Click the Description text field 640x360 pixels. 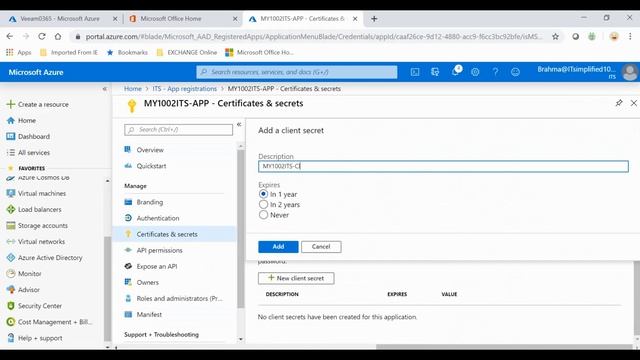(x=443, y=166)
